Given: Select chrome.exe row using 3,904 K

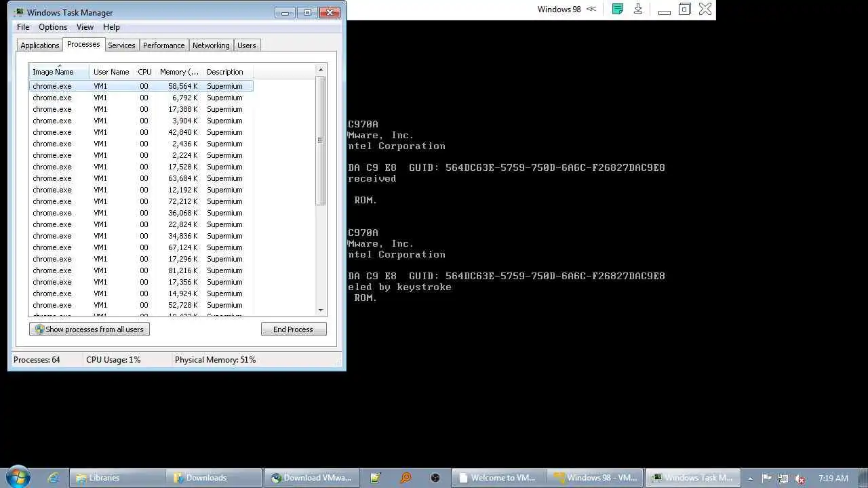Looking at the screenshot, I should click(x=141, y=121).
